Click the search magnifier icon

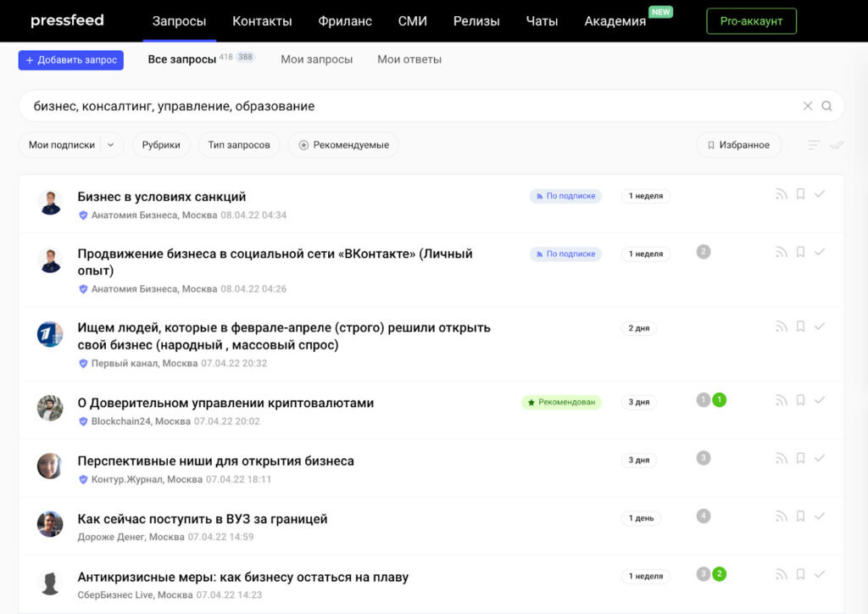826,105
